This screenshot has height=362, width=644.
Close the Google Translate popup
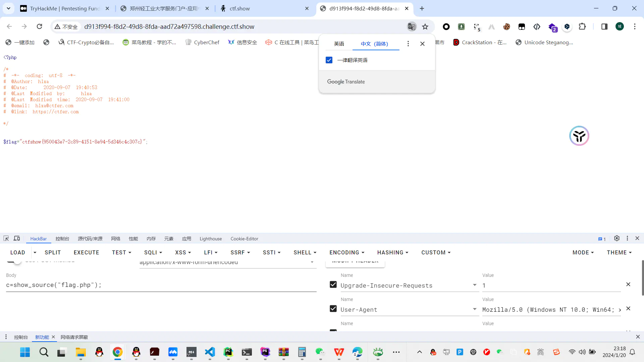click(423, 44)
